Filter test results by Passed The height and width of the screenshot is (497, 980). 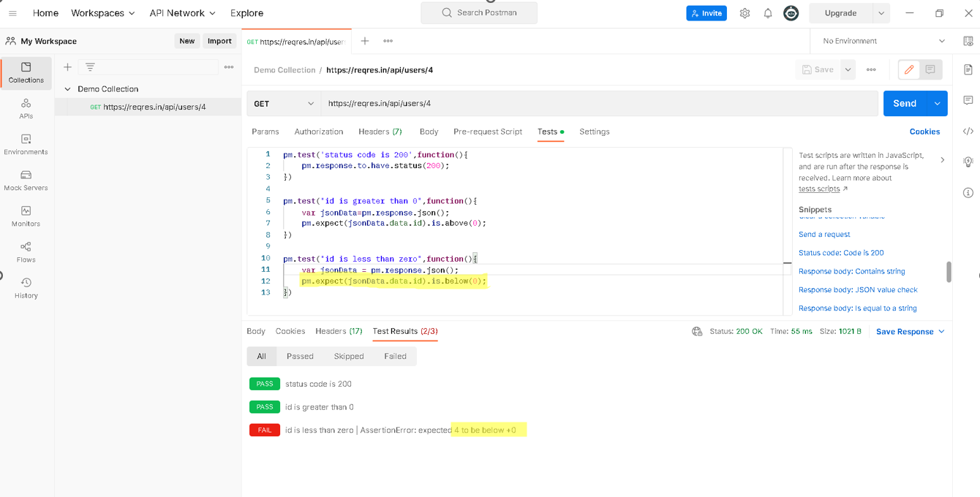300,357
